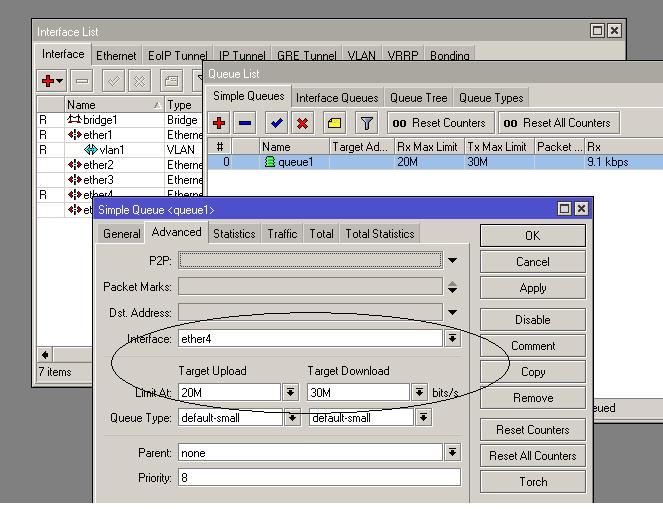Screen dimensions: 663x522
Task: Open the Queue Types tab
Action: click(491, 98)
